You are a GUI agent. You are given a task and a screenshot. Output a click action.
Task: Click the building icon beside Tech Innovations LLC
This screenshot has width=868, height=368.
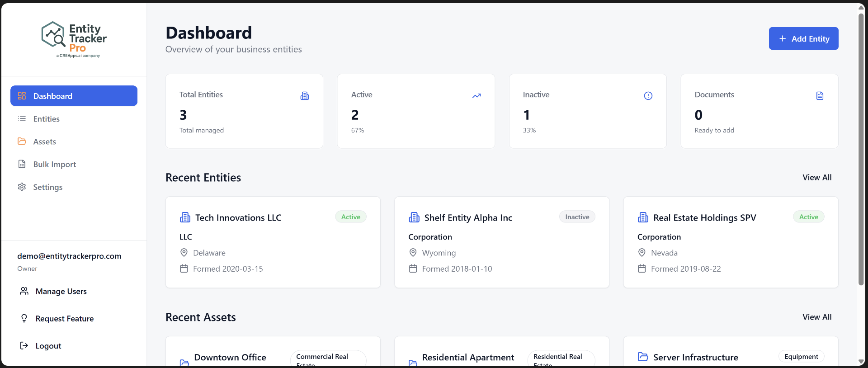(x=185, y=217)
